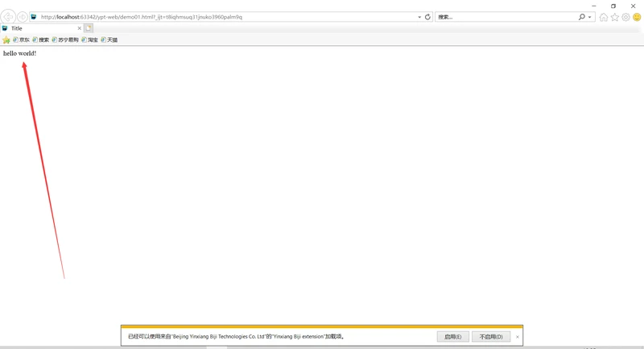This screenshot has width=644, height=349.
Task: Click the browser Forward arrow button
Action: (23, 17)
